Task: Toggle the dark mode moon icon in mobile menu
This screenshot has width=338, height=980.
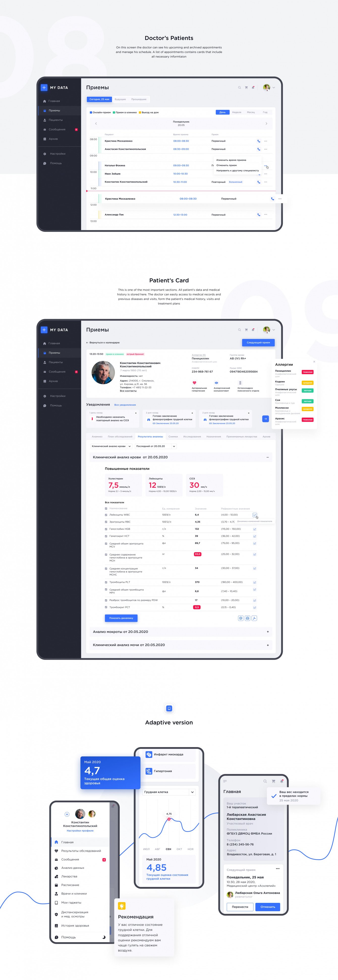Action: [103, 937]
